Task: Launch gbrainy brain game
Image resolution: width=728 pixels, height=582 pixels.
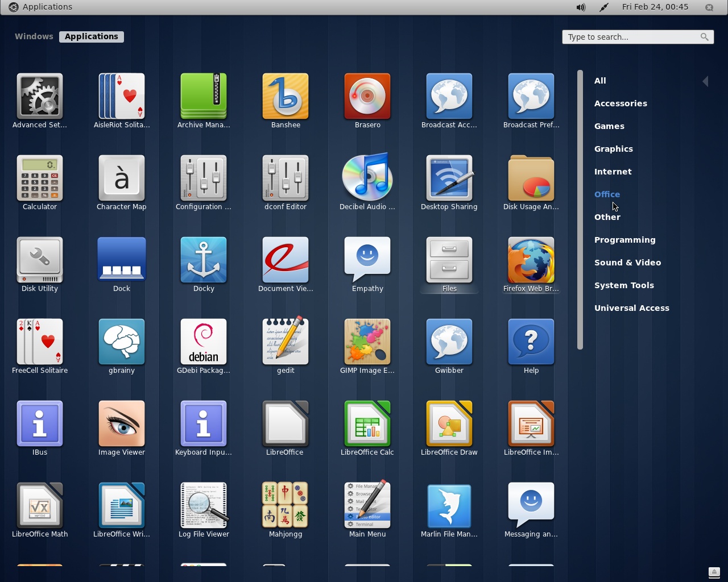Action: [122, 347]
